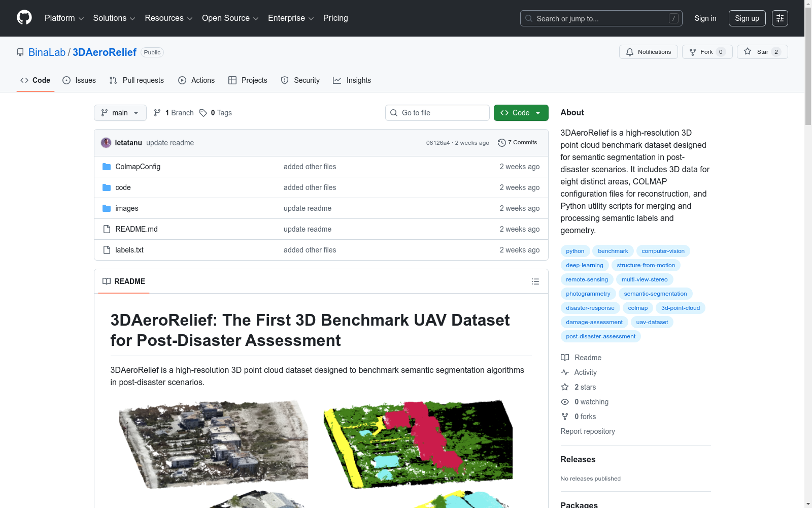Click the python topic tag

point(575,251)
